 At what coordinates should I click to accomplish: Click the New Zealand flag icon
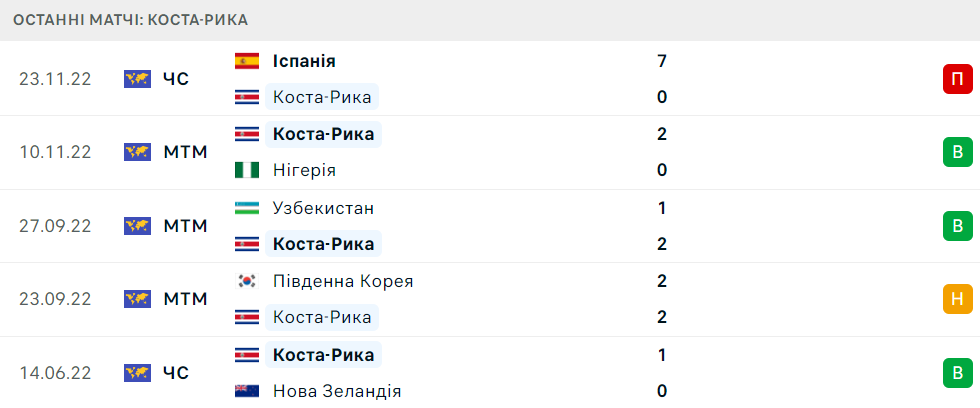247,391
